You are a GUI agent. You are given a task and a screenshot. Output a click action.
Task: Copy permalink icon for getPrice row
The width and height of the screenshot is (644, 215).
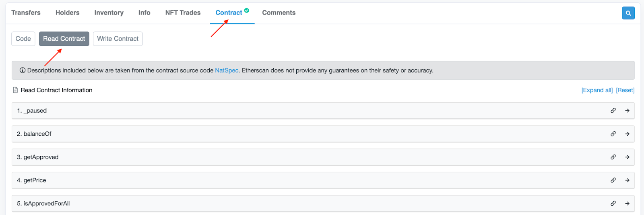pyautogui.click(x=613, y=180)
